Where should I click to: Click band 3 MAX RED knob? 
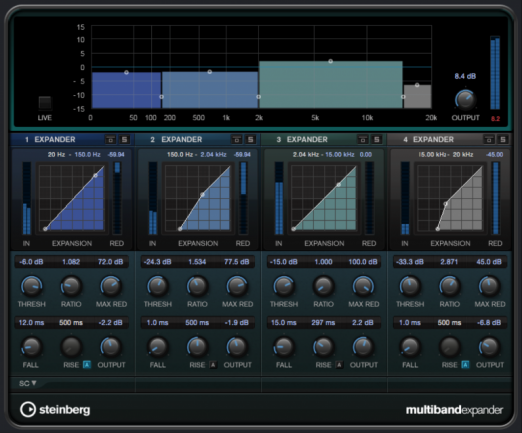tap(363, 286)
